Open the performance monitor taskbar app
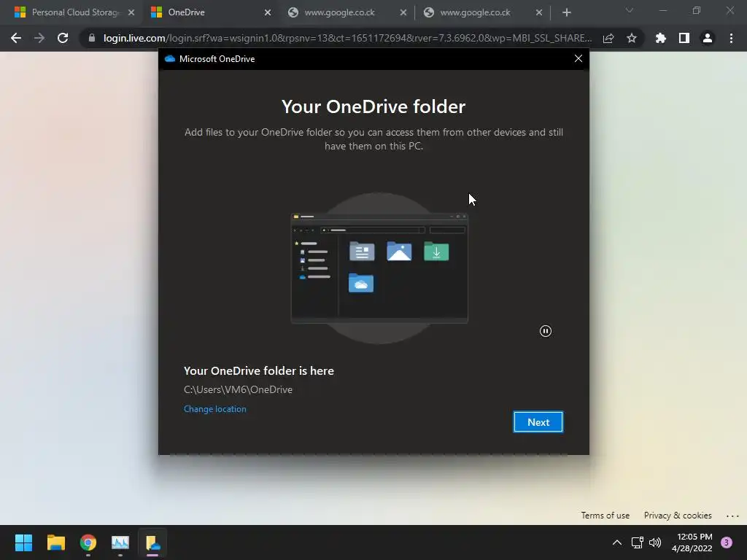This screenshot has width=747, height=560. tap(120, 542)
